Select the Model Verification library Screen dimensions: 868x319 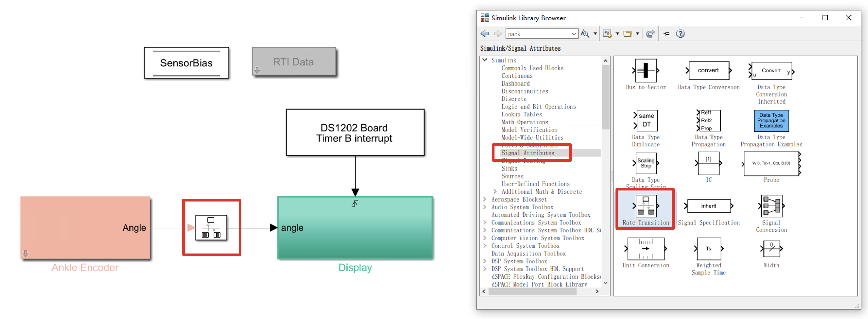click(529, 130)
